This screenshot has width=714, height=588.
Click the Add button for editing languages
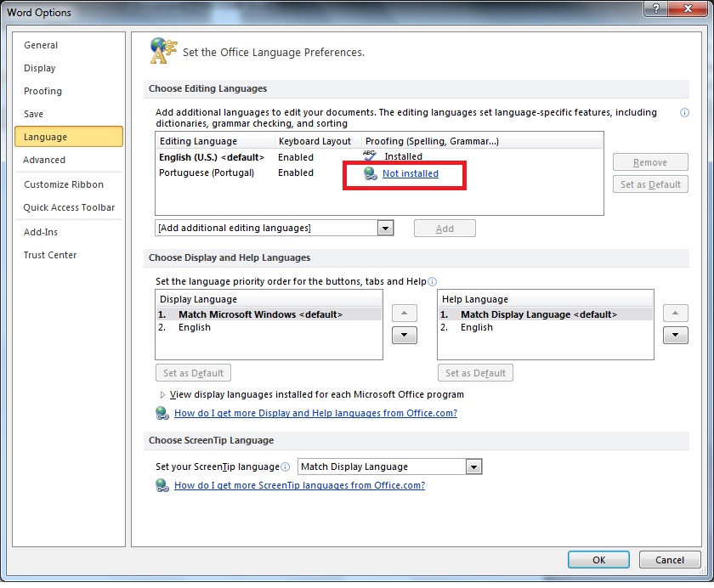pyautogui.click(x=445, y=229)
